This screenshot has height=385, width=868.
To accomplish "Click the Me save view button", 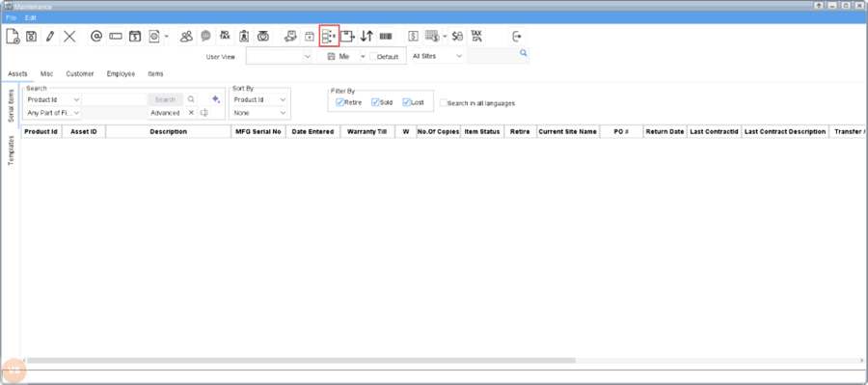I will pyautogui.click(x=339, y=56).
